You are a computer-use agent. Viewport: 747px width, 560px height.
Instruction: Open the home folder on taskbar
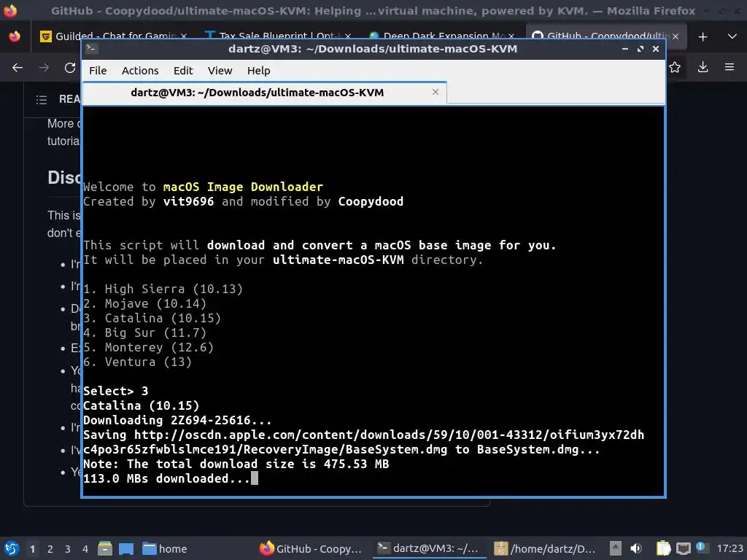click(x=165, y=548)
